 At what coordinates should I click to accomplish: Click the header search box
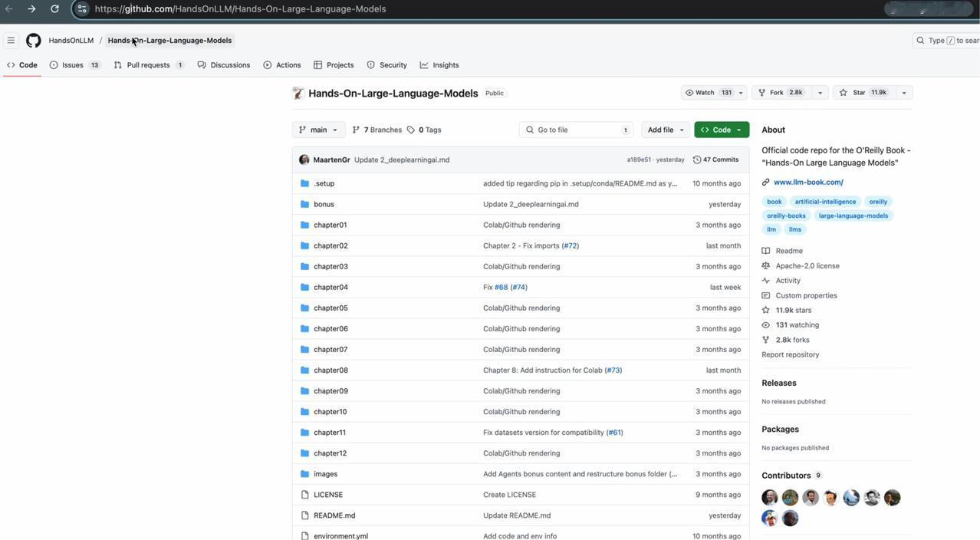[945, 41]
